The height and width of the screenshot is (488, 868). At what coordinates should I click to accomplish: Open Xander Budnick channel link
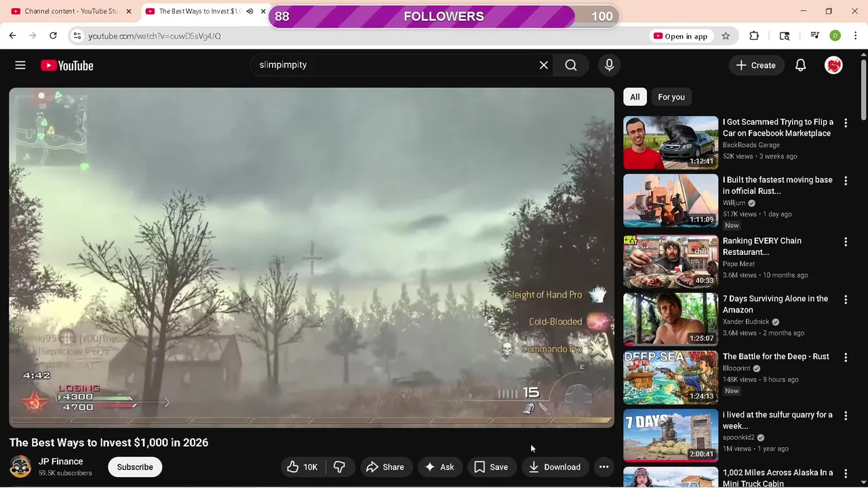pos(747,322)
